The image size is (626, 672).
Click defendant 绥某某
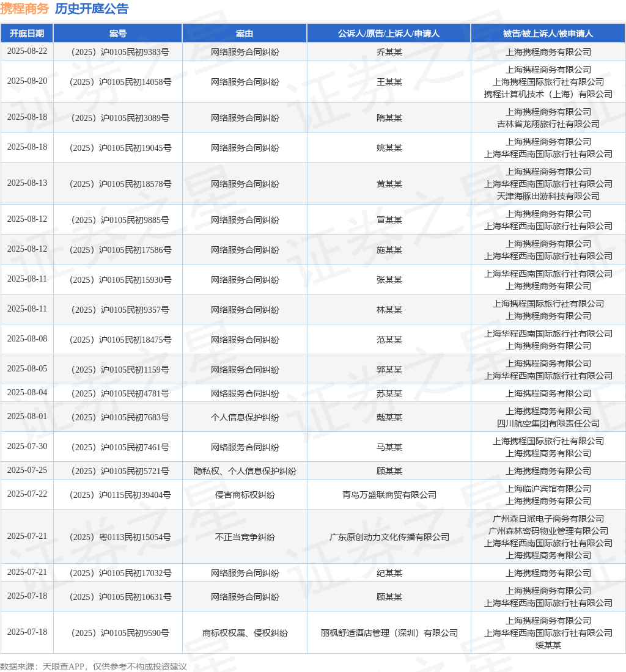coord(548,646)
